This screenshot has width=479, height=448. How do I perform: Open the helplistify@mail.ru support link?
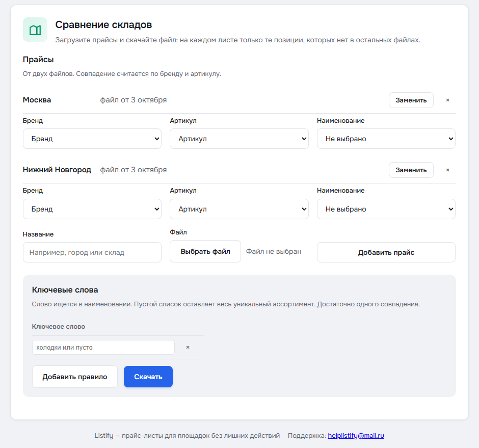click(356, 435)
